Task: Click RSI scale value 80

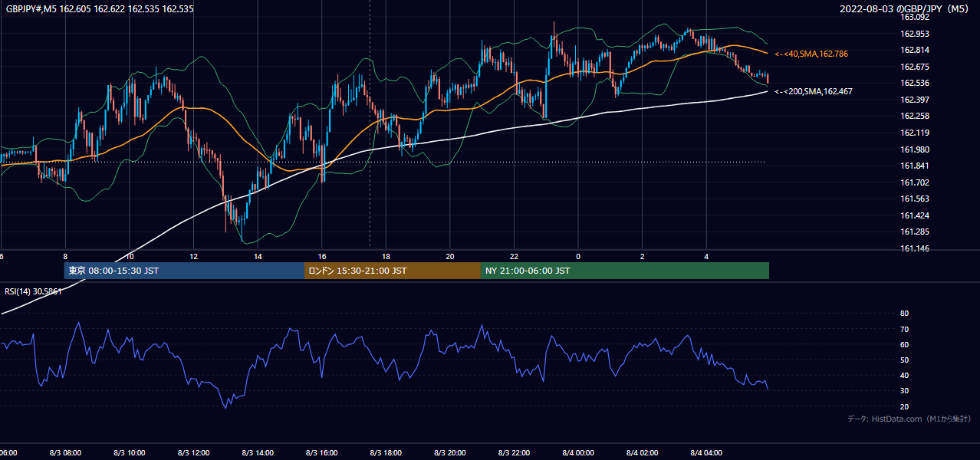Action: pos(904,314)
